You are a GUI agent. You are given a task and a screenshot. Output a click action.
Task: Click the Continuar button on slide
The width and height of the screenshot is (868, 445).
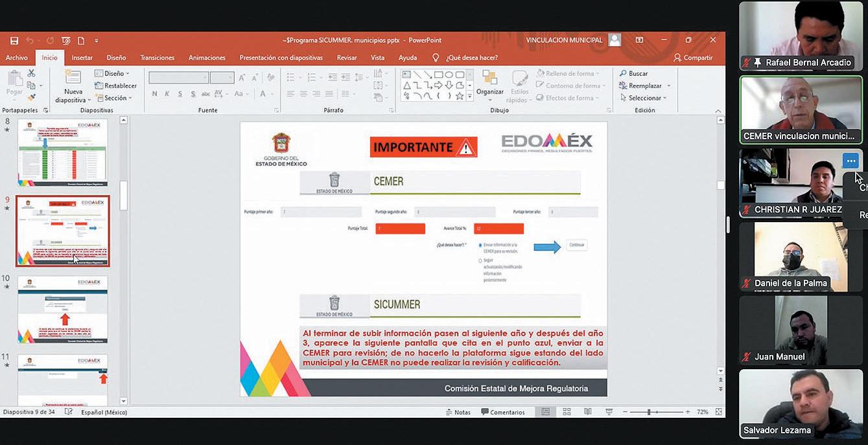(576, 245)
